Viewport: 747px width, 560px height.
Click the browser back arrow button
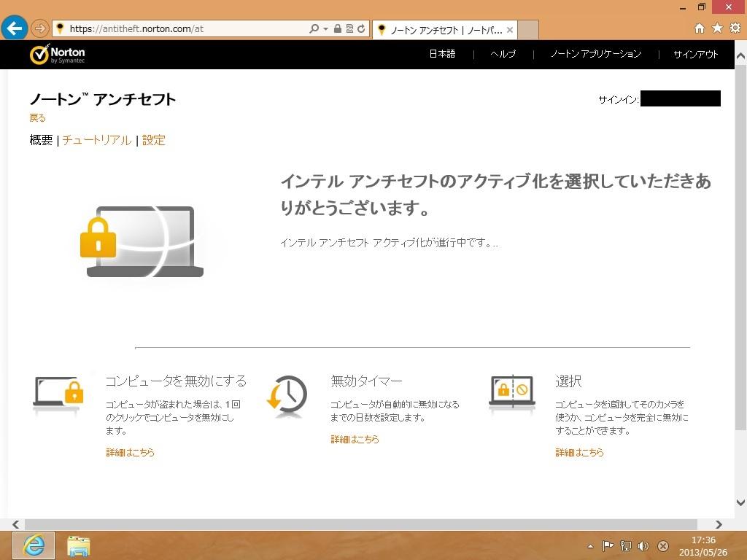click(14, 28)
